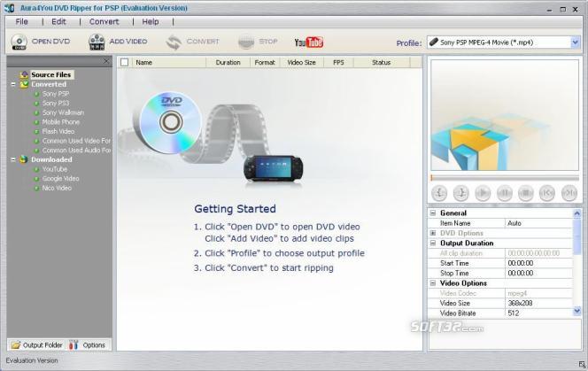Sort by the Duration column header

(x=228, y=63)
